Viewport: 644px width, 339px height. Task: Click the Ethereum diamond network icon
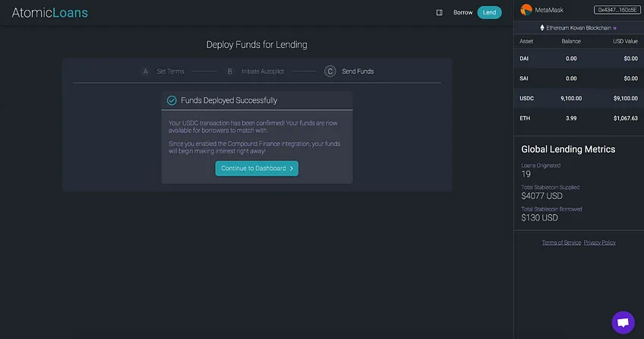pyautogui.click(x=542, y=28)
